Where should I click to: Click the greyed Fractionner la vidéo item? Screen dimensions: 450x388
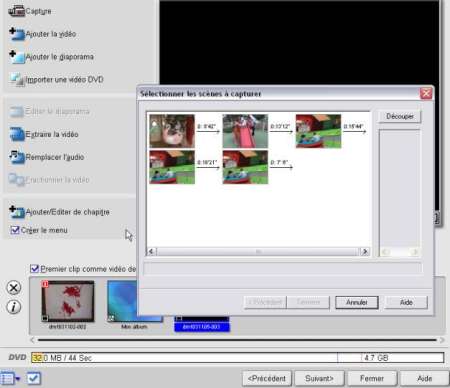coord(49,180)
